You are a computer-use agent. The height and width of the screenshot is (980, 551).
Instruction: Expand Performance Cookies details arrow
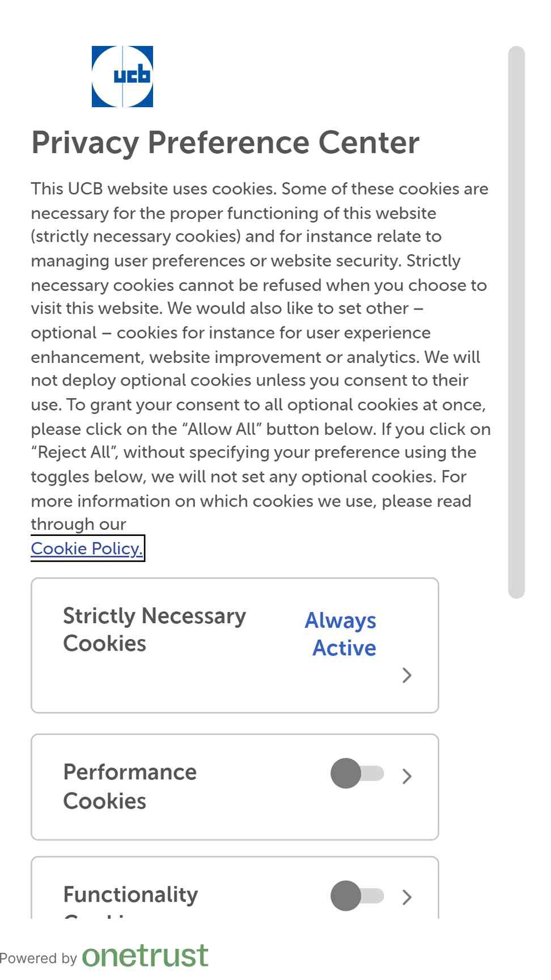(x=406, y=776)
